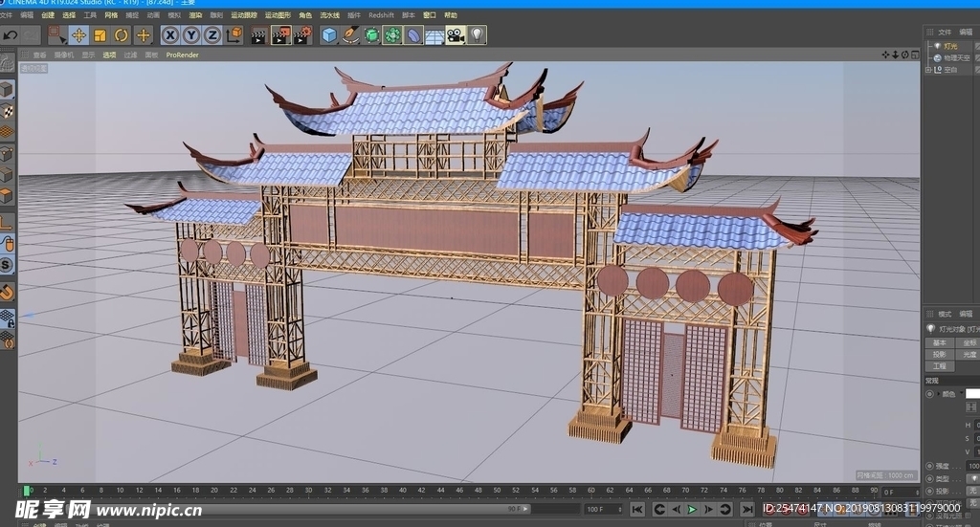Expand the 颜色 color parameter triangle
Screen dimensions: 980x527
[x=938, y=394]
